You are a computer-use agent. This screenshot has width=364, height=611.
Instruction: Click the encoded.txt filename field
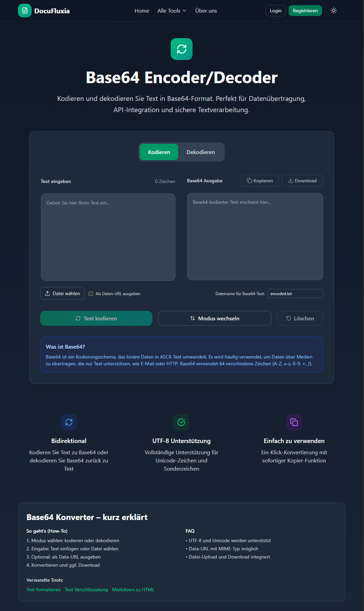tap(295, 293)
